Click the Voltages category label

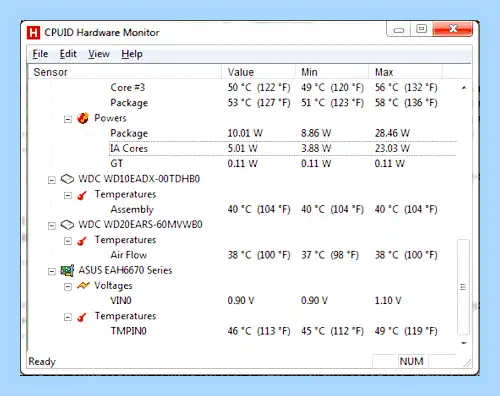point(113,286)
